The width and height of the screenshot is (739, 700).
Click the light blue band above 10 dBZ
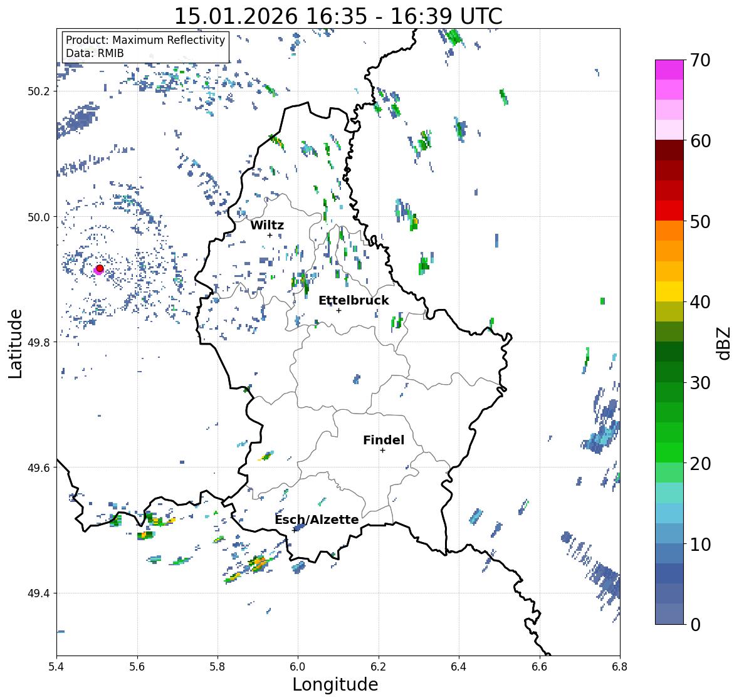tap(669, 533)
